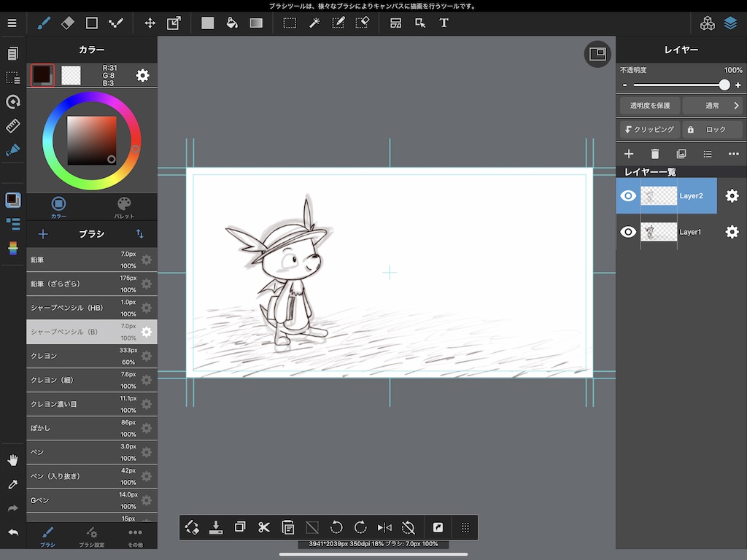Open the 通常 blend mode dropdown
747x560 pixels.
point(713,106)
